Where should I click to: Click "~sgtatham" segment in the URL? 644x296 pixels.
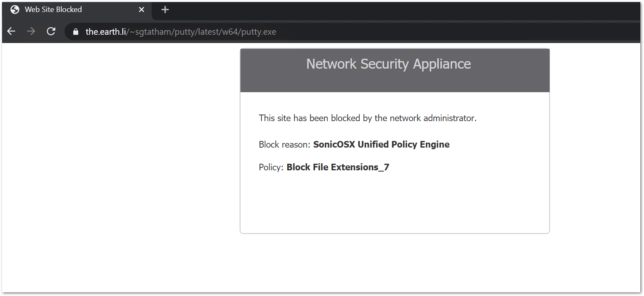coord(147,32)
